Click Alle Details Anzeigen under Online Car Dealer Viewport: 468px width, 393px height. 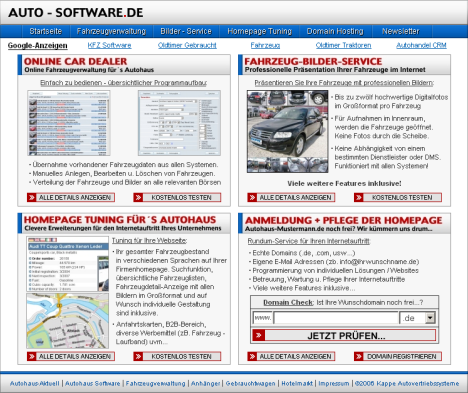pyautogui.click(x=71, y=197)
